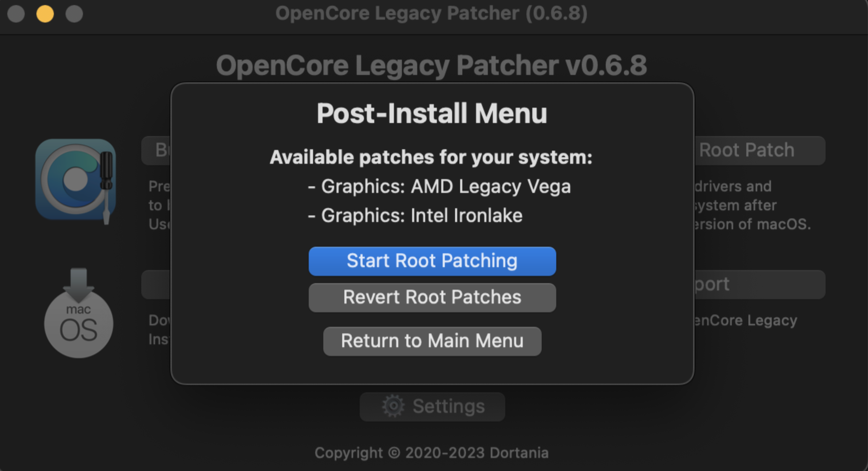Click the Settings gear icon
The width and height of the screenshot is (868, 471).
tap(393, 406)
